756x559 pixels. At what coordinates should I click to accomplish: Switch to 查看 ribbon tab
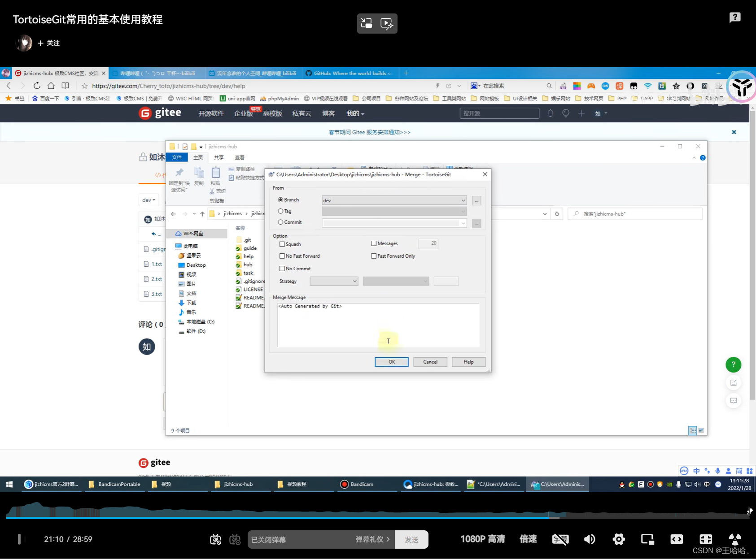tap(240, 157)
